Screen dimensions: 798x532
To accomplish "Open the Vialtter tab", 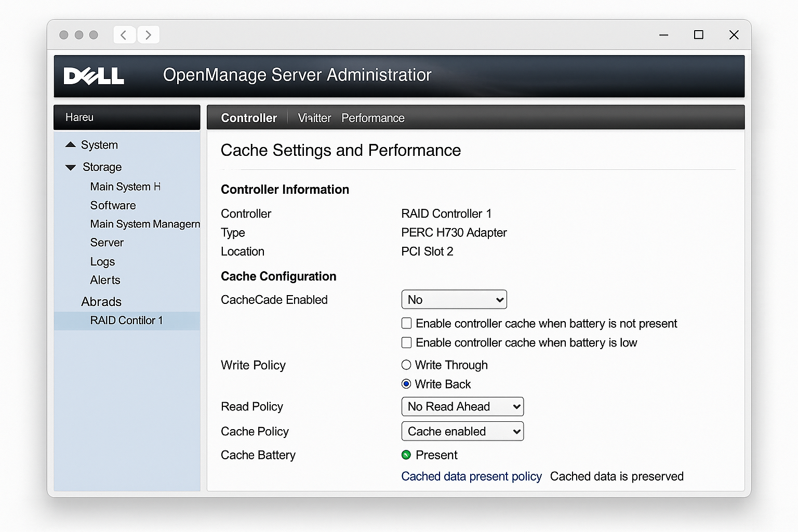I will [x=314, y=118].
